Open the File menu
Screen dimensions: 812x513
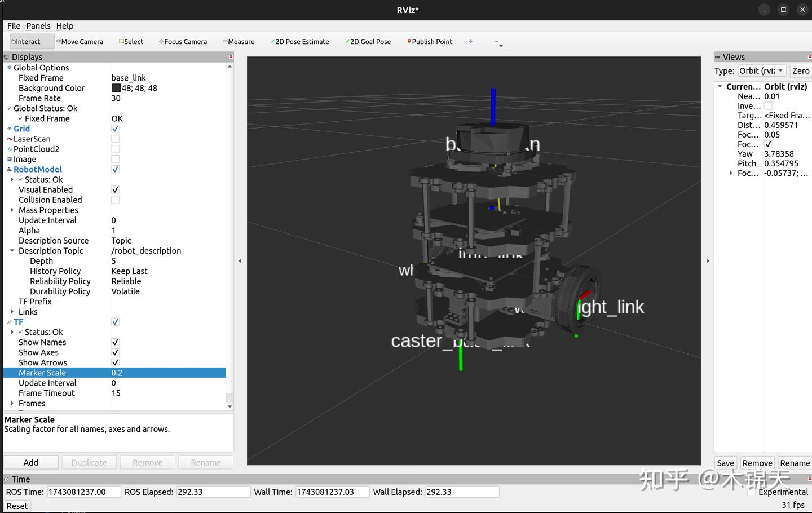[14, 26]
